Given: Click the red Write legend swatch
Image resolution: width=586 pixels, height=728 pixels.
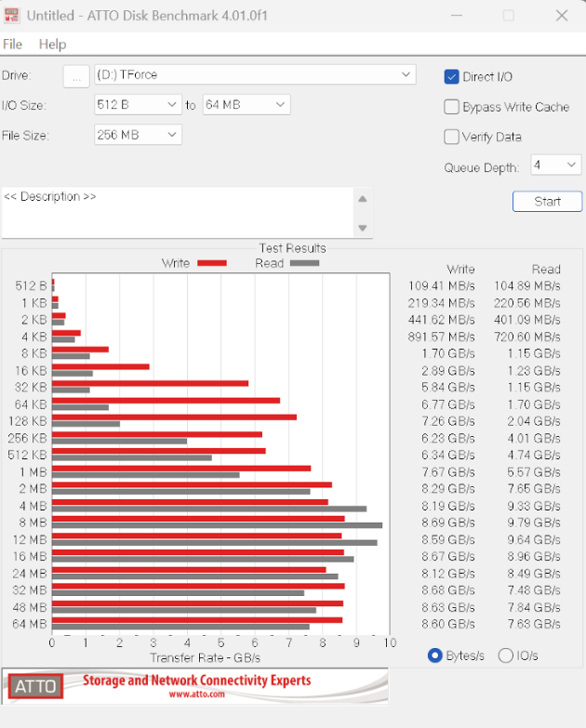Looking at the screenshot, I should point(212,263).
